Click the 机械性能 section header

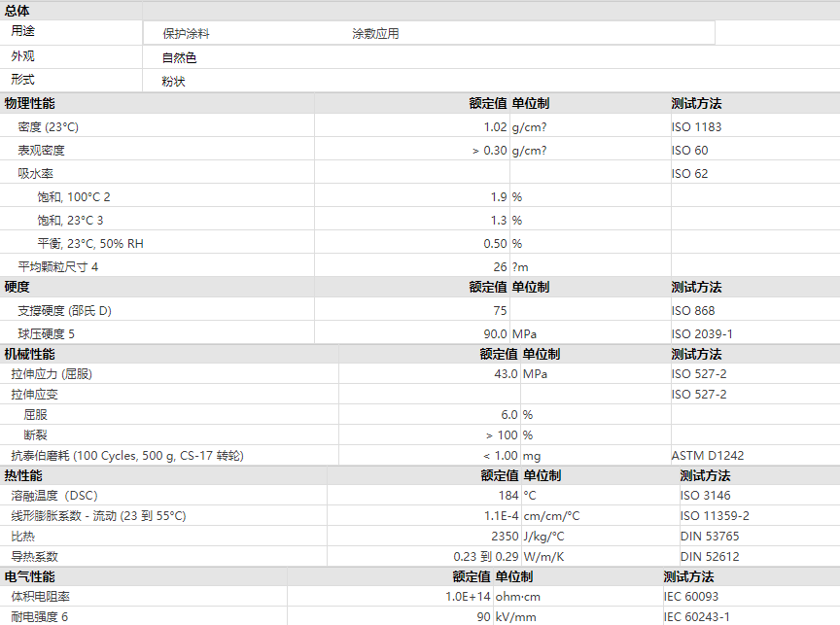coord(29,354)
